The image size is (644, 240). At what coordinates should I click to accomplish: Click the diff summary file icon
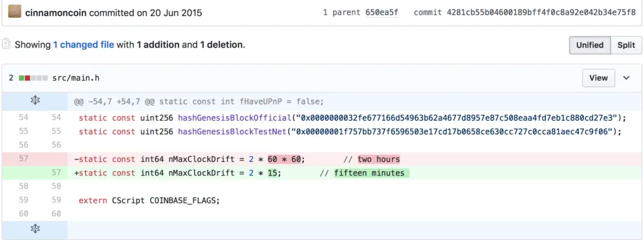pos(6,44)
